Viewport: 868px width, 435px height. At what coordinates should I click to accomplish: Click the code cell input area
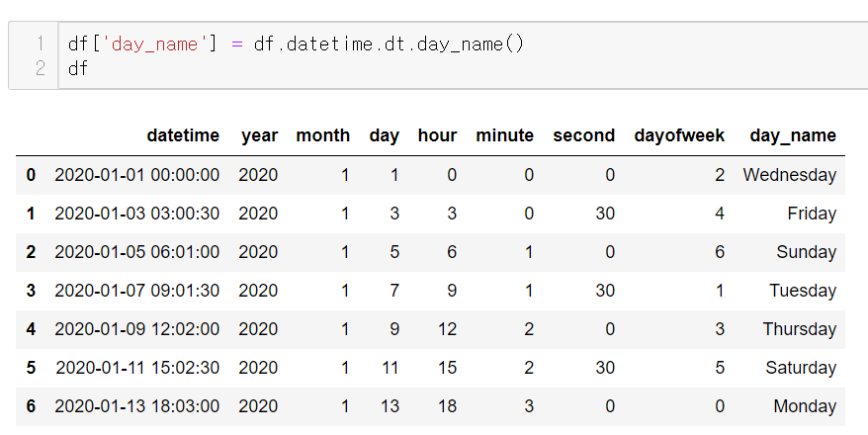pos(463,55)
